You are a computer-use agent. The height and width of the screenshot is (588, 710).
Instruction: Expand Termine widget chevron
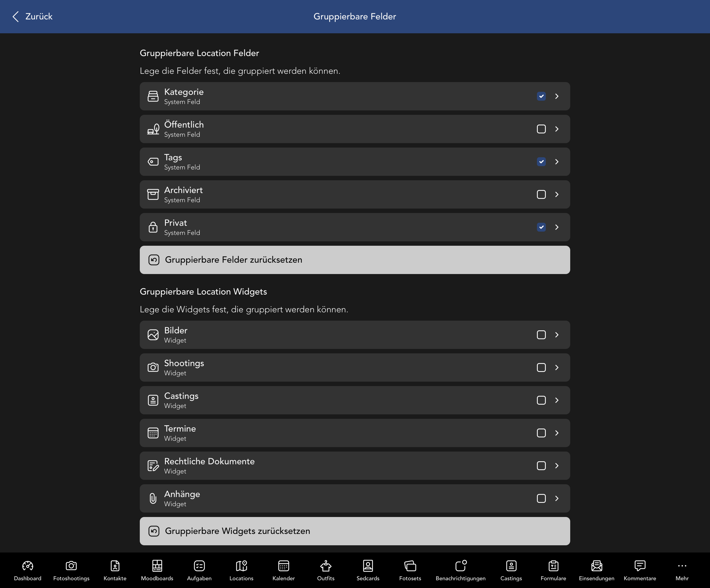coord(557,433)
